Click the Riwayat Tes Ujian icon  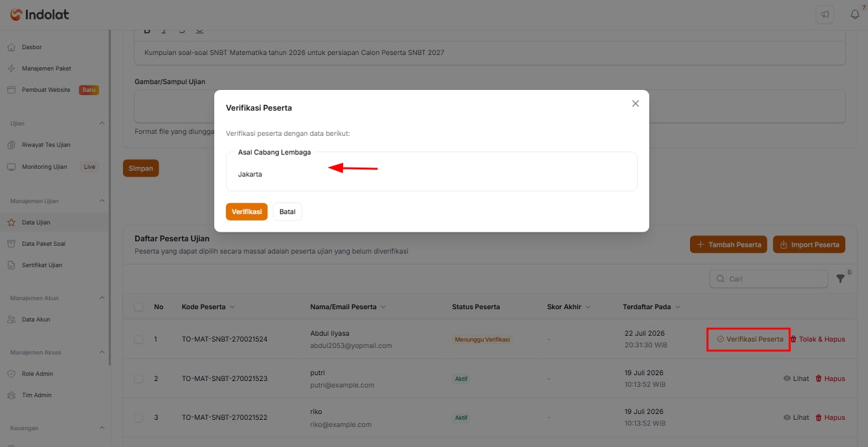[x=11, y=145]
